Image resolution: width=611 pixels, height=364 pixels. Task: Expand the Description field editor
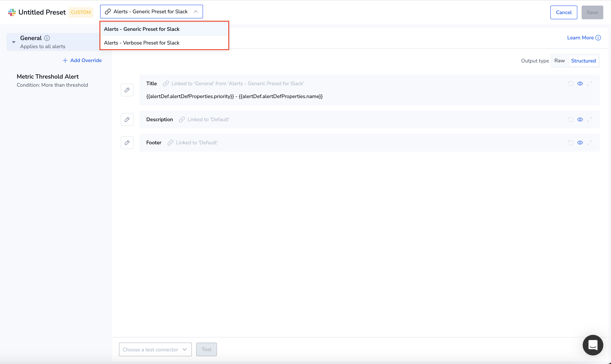click(x=590, y=119)
